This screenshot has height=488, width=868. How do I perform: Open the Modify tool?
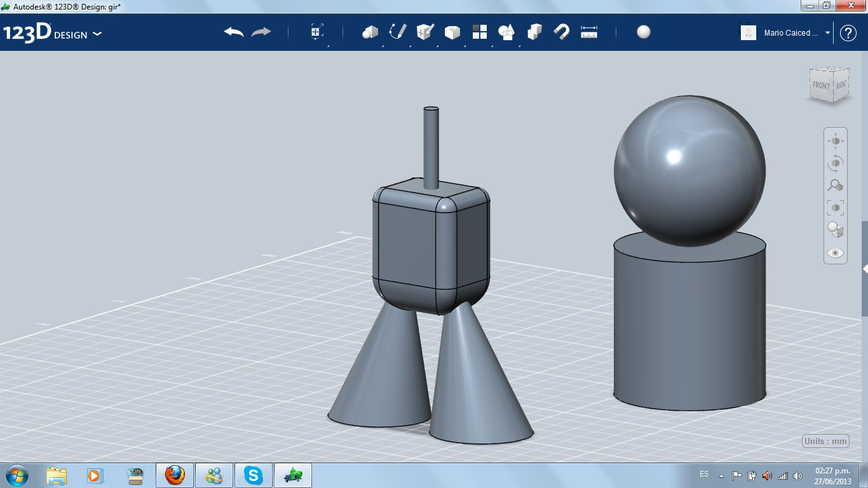452,32
